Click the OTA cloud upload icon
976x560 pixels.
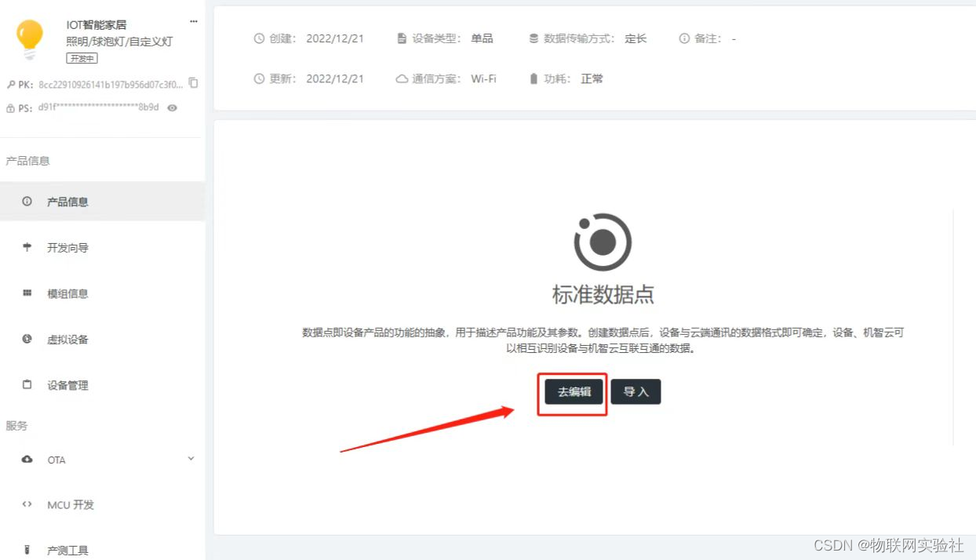pyautogui.click(x=27, y=460)
